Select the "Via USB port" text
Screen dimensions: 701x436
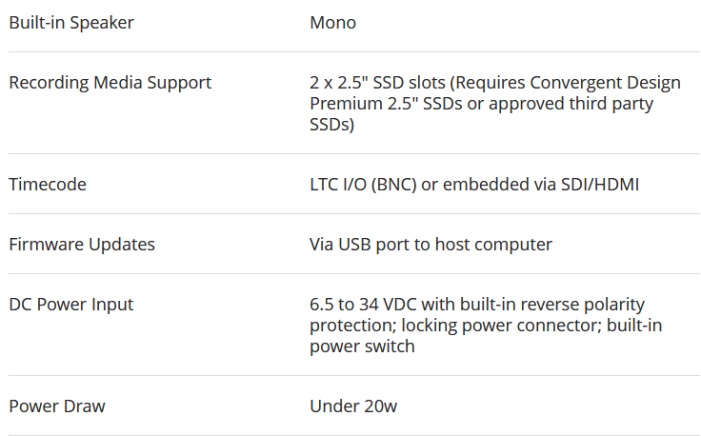point(355,245)
